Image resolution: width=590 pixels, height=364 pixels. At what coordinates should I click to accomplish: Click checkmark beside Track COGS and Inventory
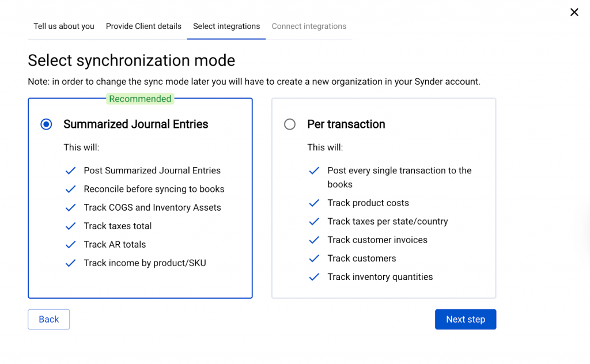pos(71,208)
